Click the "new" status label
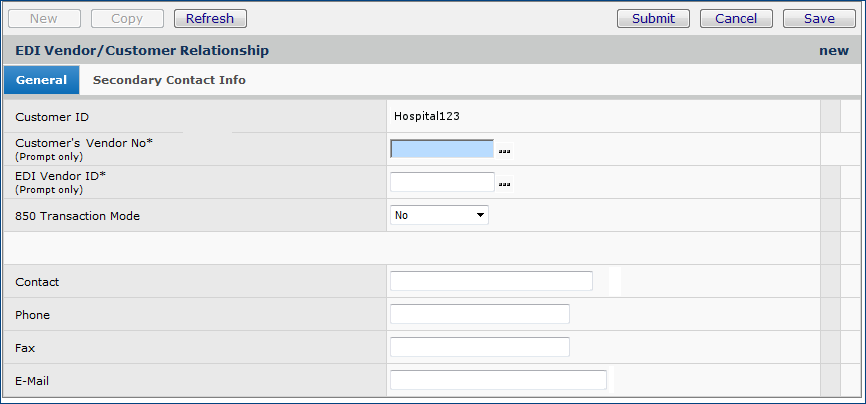 pyautogui.click(x=833, y=50)
